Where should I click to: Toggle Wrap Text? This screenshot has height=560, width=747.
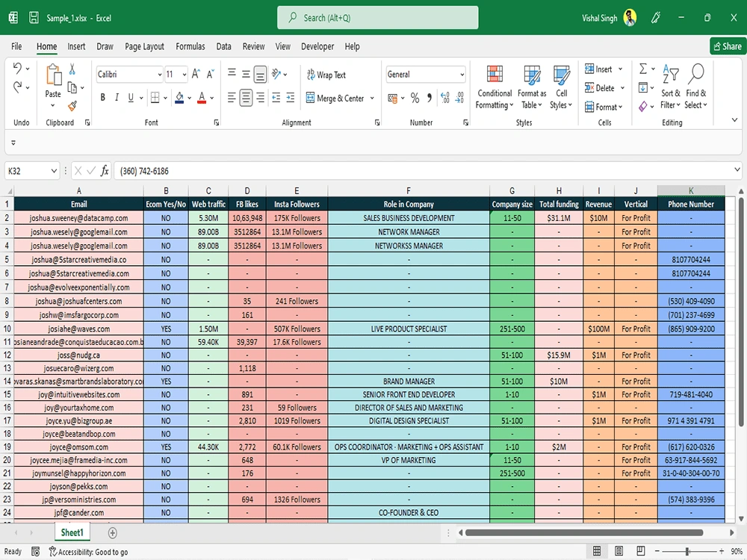click(326, 75)
